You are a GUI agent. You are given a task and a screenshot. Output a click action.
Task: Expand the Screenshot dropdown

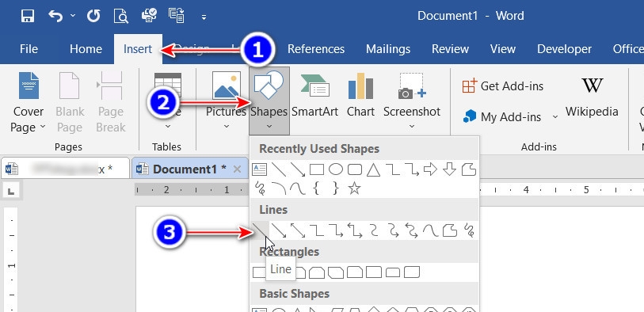coord(412,126)
